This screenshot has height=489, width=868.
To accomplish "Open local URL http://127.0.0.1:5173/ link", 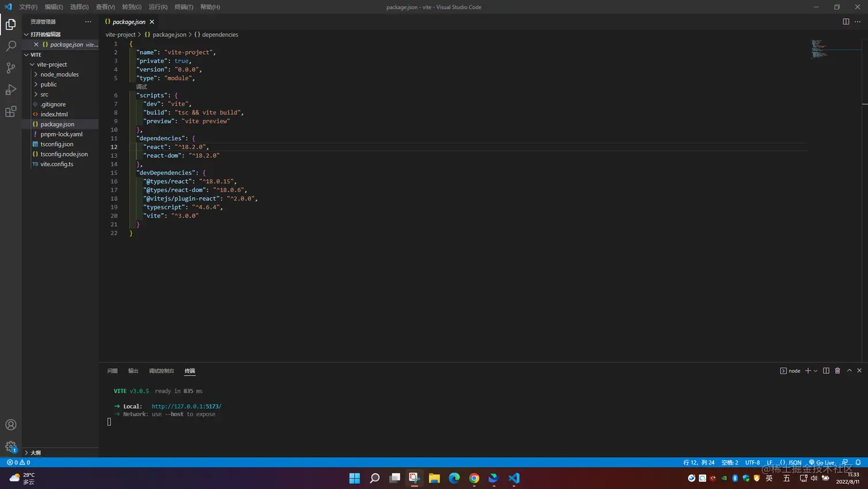I will [187, 406].
